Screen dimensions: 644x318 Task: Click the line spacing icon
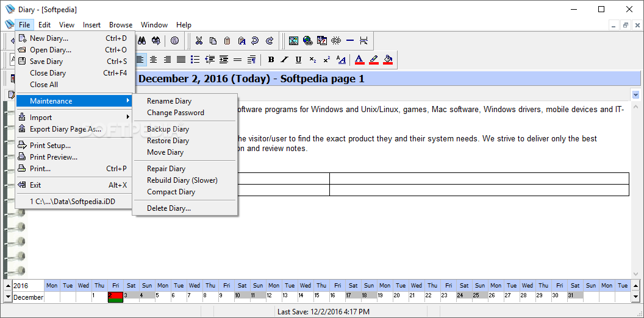coord(237,60)
